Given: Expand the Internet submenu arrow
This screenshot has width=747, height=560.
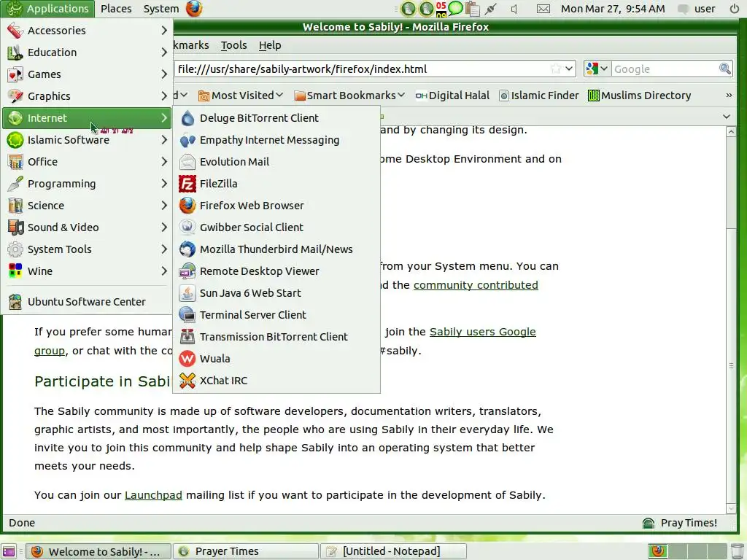Looking at the screenshot, I should coord(164,118).
